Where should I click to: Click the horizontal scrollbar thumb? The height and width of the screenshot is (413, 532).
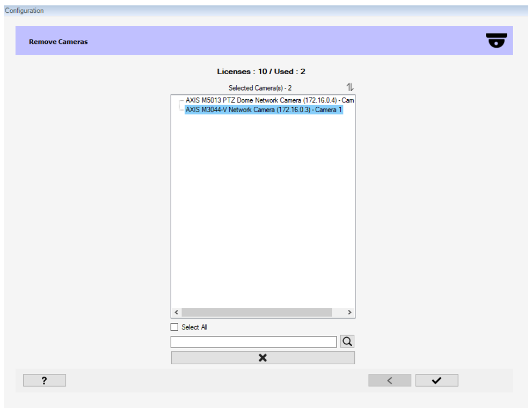click(257, 312)
